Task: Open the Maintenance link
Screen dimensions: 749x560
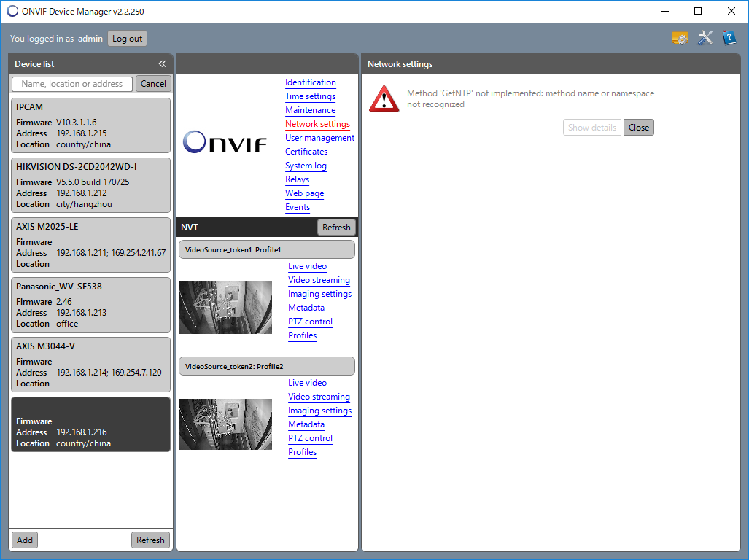Action: click(311, 110)
